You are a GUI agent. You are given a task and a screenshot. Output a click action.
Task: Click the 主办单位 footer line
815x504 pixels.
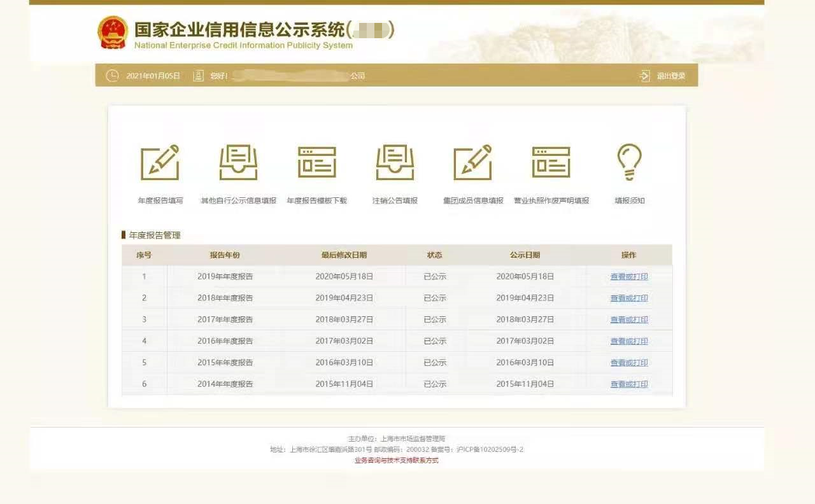click(397, 438)
